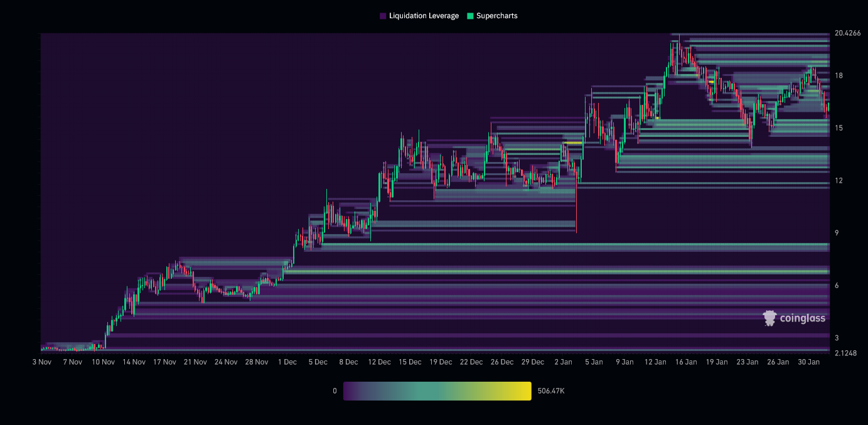
Task: Click the 2.1248 bottom price label
Action: coord(845,353)
